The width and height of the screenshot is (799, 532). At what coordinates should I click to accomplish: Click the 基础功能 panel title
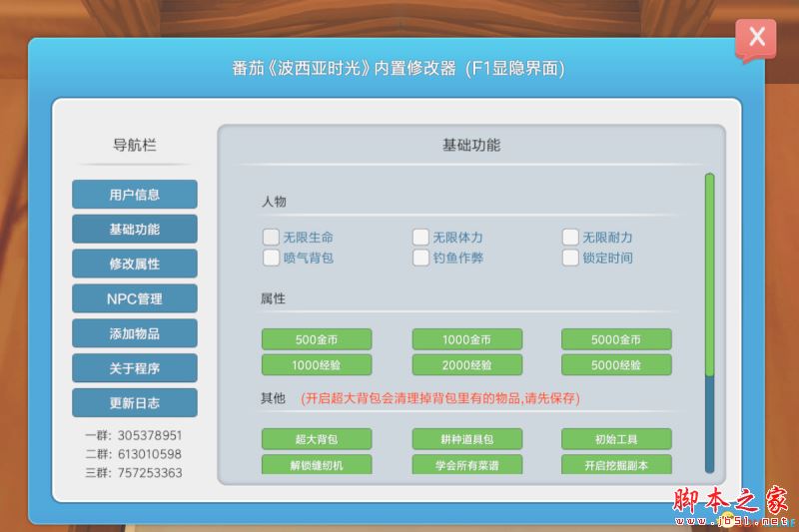[471, 145]
